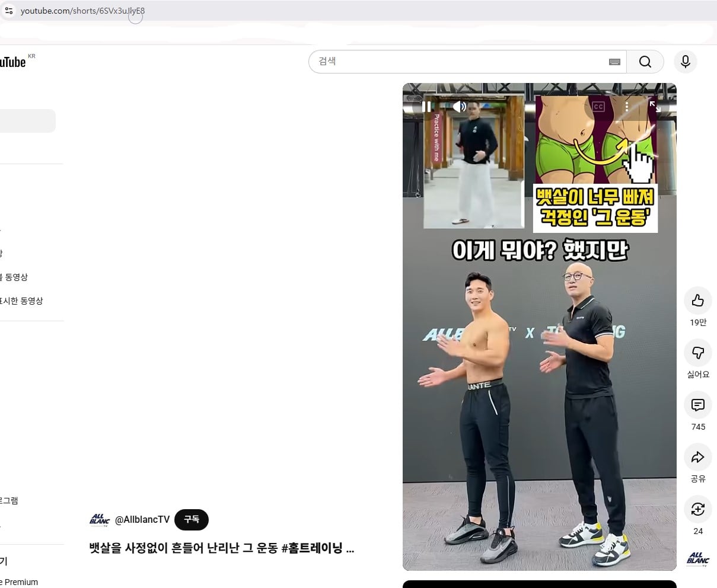Open the three-dot more options menu

pyautogui.click(x=627, y=107)
